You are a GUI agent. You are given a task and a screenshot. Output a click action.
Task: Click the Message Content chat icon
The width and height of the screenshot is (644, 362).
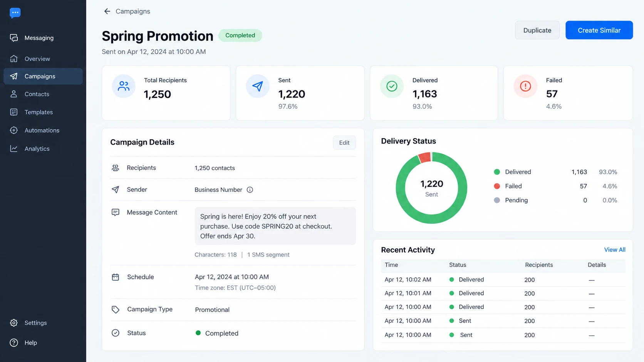point(115,212)
